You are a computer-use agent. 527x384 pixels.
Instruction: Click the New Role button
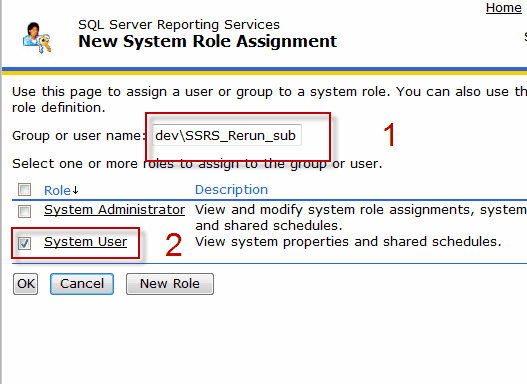point(170,284)
